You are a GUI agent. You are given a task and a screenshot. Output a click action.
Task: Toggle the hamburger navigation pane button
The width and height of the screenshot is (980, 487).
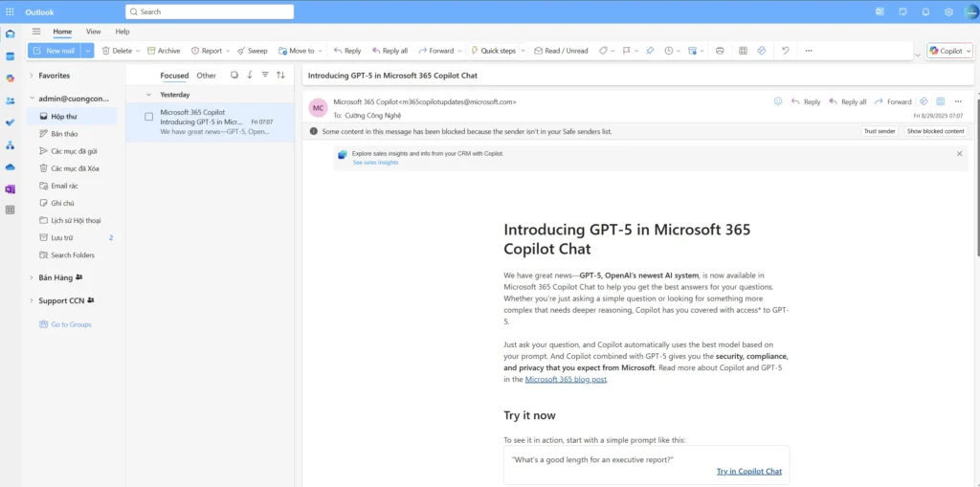point(36,32)
